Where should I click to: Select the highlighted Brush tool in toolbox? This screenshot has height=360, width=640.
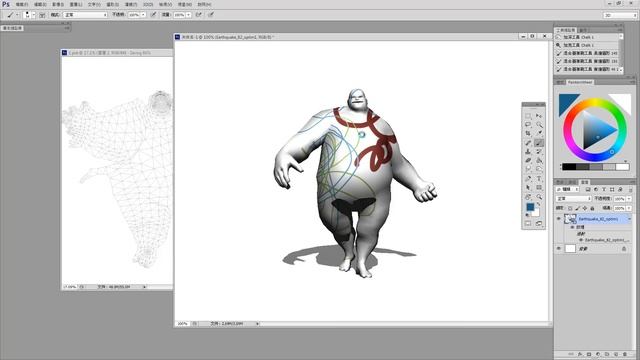(540, 143)
